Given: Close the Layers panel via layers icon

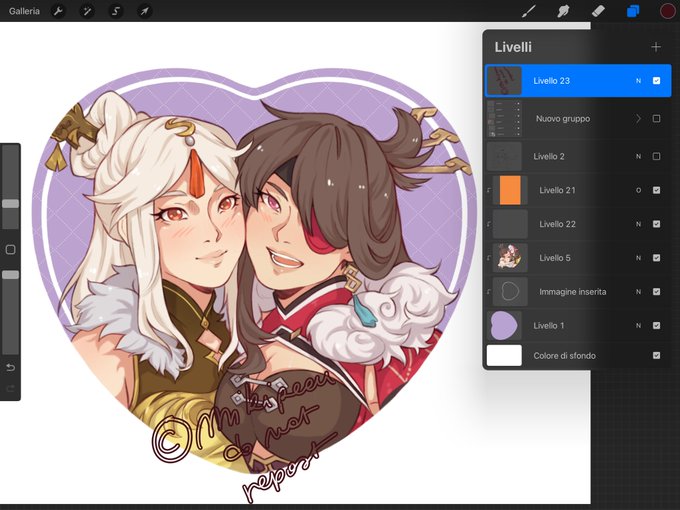Looking at the screenshot, I should click(x=633, y=11).
